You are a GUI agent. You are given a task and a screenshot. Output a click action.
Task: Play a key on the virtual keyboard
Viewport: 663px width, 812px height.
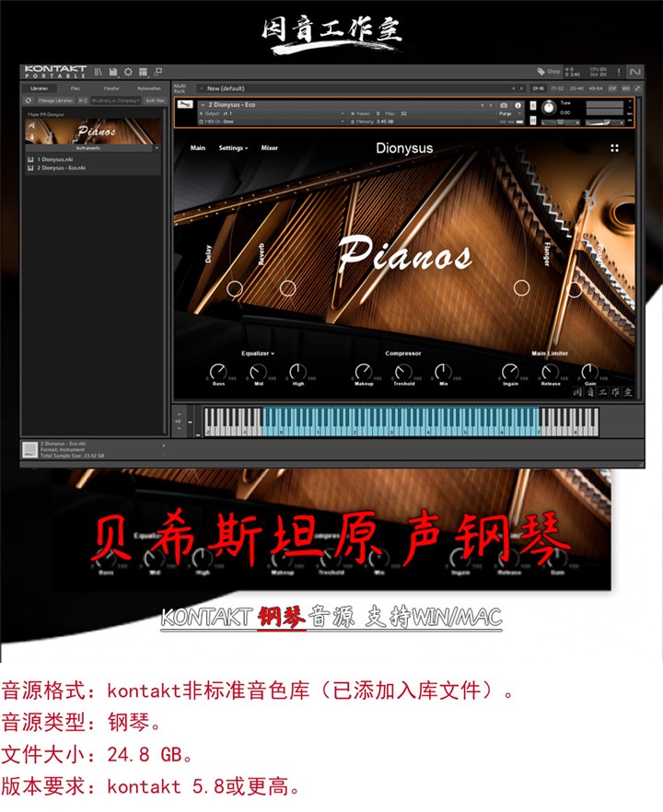pyautogui.click(x=401, y=421)
